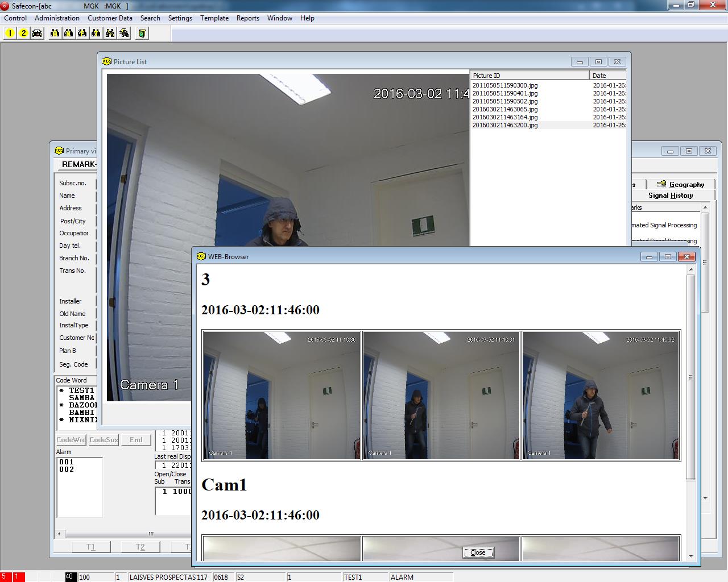Screen dimensions: 728x582
Task: Select 2011050511590300.jpg in Picture List
Action: pyautogui.click(x=505, y=85)
